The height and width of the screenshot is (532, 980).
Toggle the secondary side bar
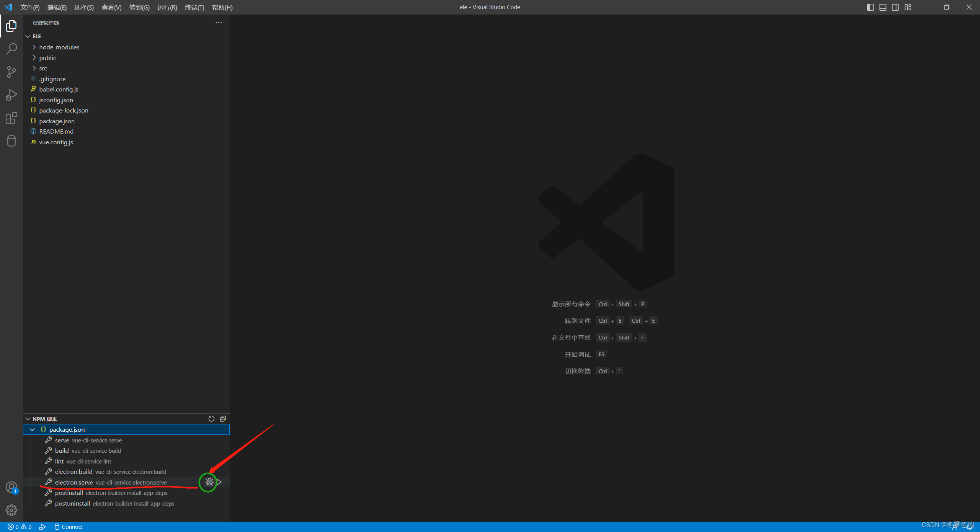click(895, 7)
